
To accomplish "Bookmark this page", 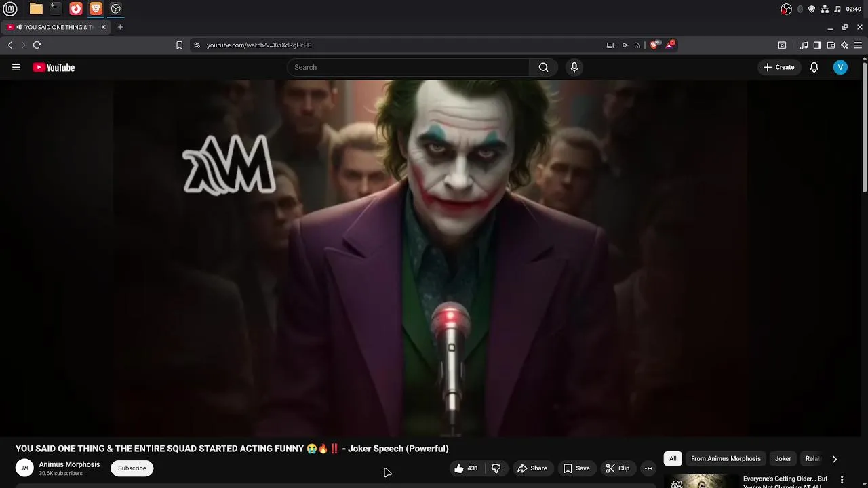I will click(179, 45).
